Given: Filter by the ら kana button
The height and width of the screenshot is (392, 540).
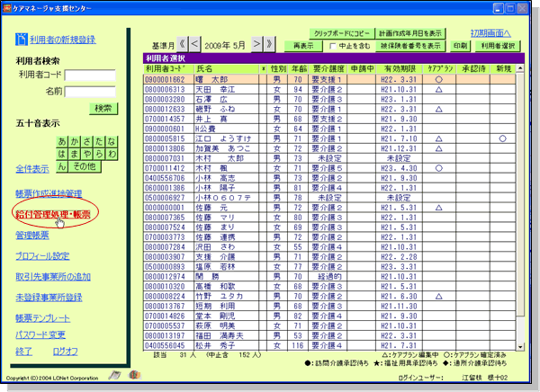Looking at the screenshot, I should point(99,154).
